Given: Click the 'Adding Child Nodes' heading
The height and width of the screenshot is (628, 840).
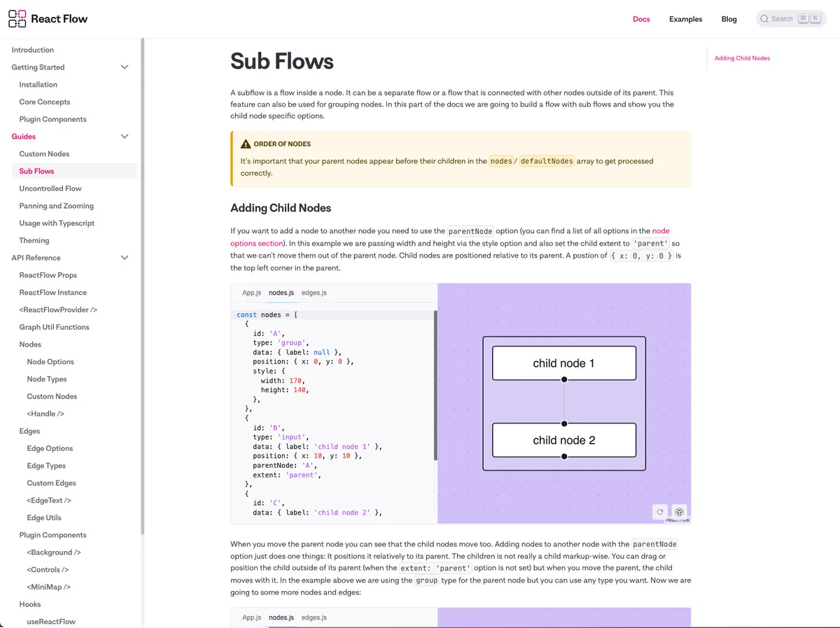Looking at the screenshot, I should (281, 208).
